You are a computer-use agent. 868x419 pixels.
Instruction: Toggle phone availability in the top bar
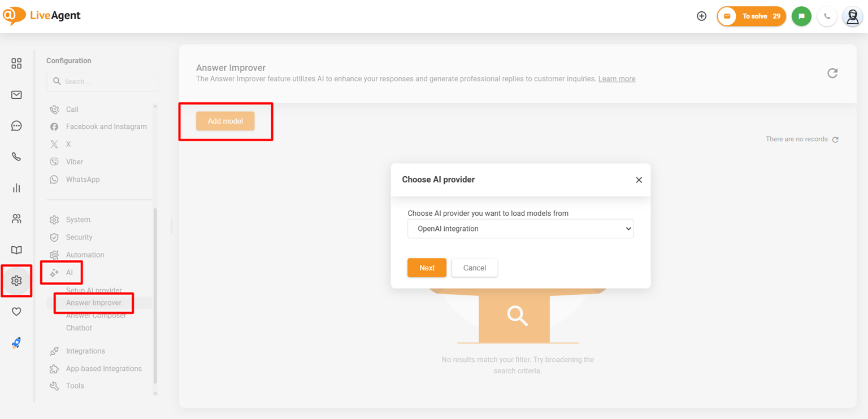tap(827, 16)
